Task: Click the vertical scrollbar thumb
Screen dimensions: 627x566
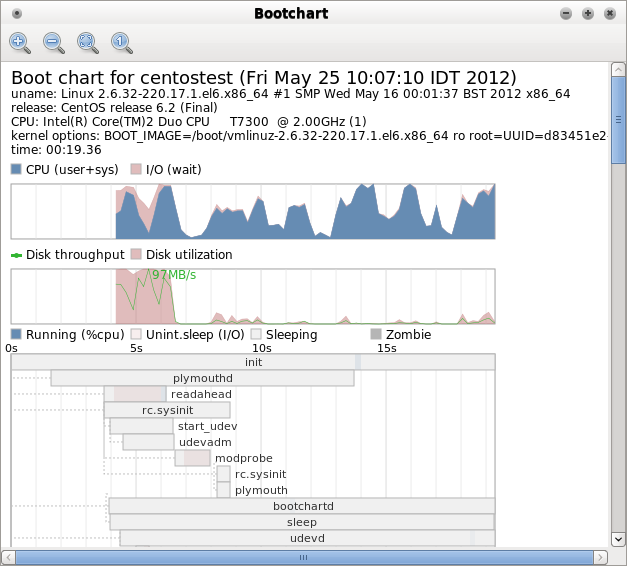Action: 618,120
